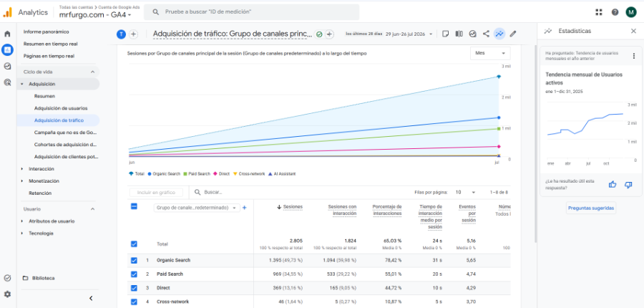Open the account avatar M
This screenshot has width=644, height=308.
631,12
